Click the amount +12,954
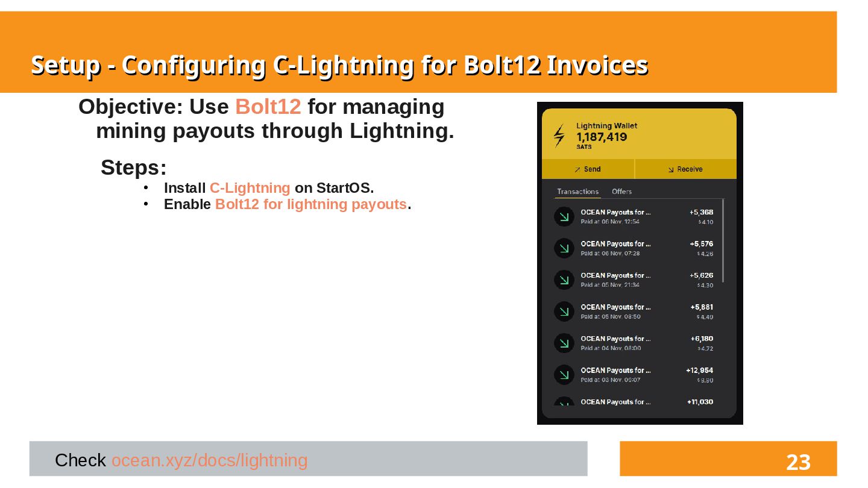This screenshot has height=488, width=868. 699,371
